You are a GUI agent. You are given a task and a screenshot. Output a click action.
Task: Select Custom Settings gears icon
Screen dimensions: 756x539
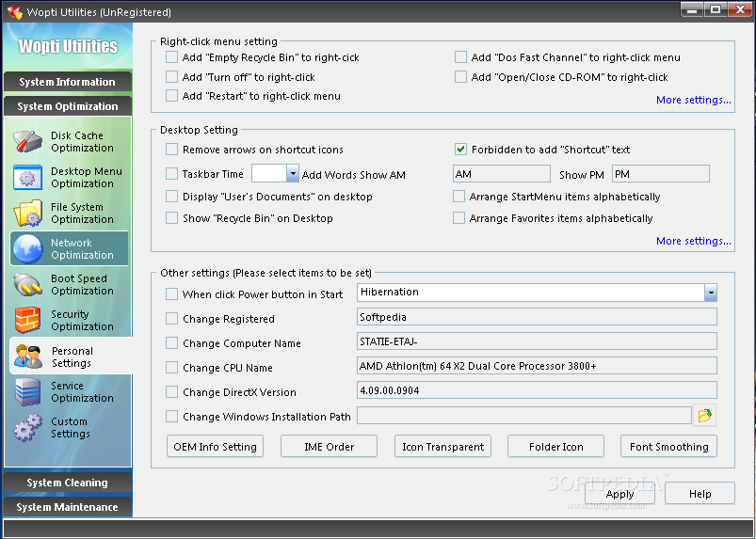(x=28, y=428)
